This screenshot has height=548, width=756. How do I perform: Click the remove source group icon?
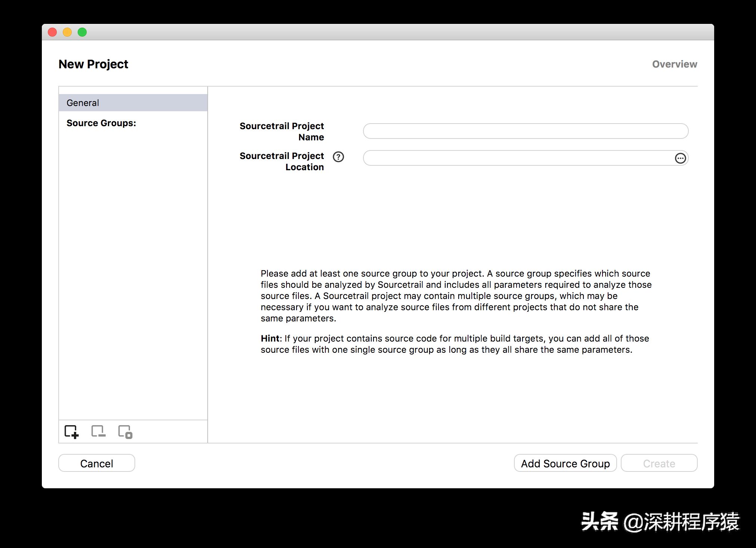click(x=98, y=432)
